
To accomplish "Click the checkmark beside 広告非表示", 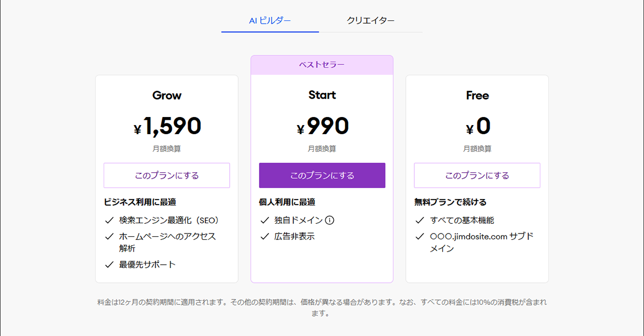I will pyautogui.click(x=264, y=236).
